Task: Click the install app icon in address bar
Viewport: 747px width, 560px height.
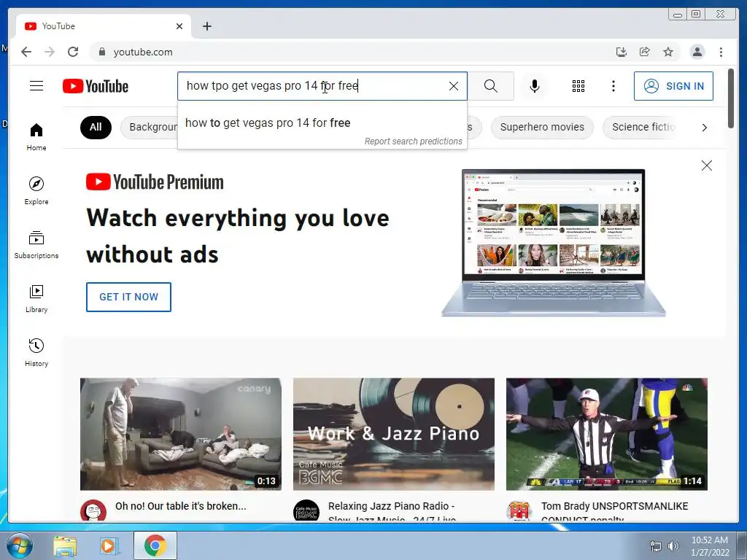Action: click(x=622, y=52)
